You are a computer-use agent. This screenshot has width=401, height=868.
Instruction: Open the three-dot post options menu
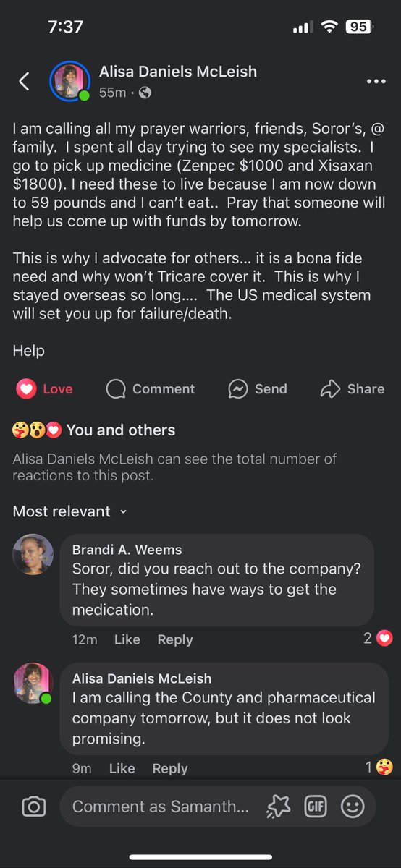click(x=376, y=82)
